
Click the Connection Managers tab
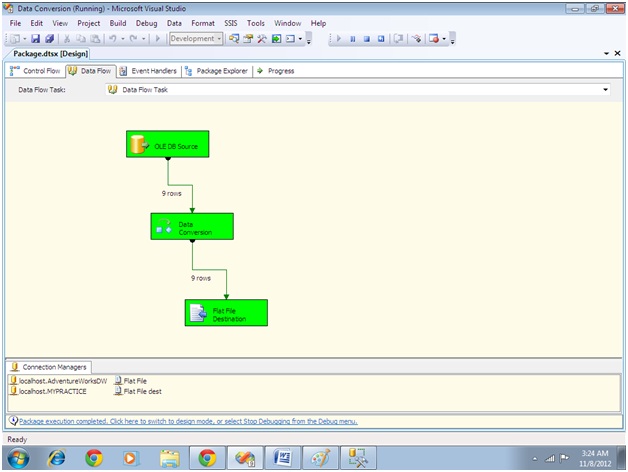coord(50,367)
